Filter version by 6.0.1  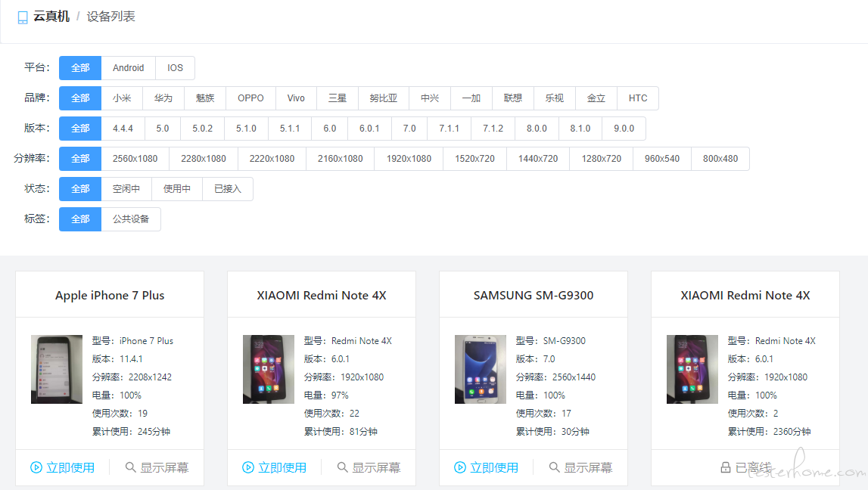369,129
